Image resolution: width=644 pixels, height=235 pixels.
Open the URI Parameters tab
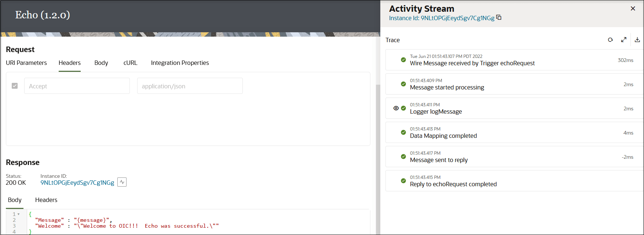click(26, 63)
